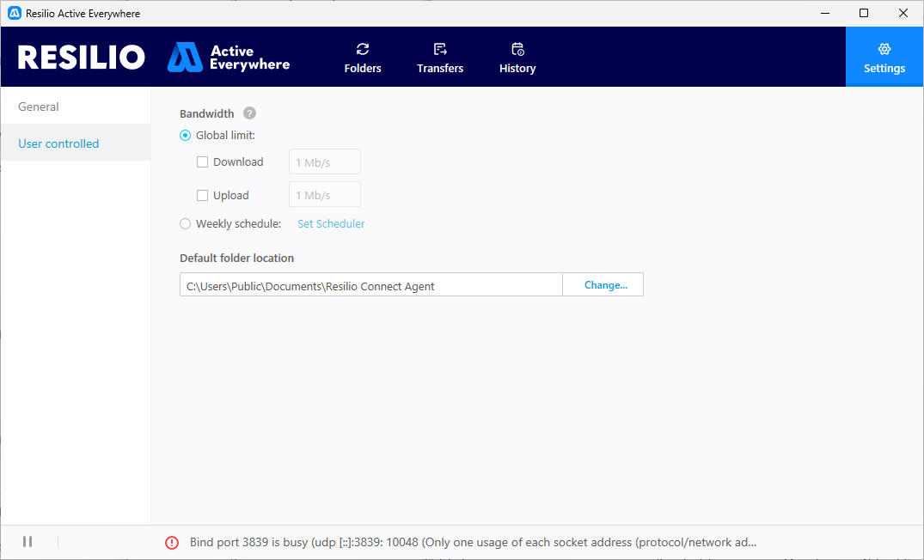This screenshot has height=560, width=924.
Task: Select the Global limit radio button
Action: (x=186, y=135)
